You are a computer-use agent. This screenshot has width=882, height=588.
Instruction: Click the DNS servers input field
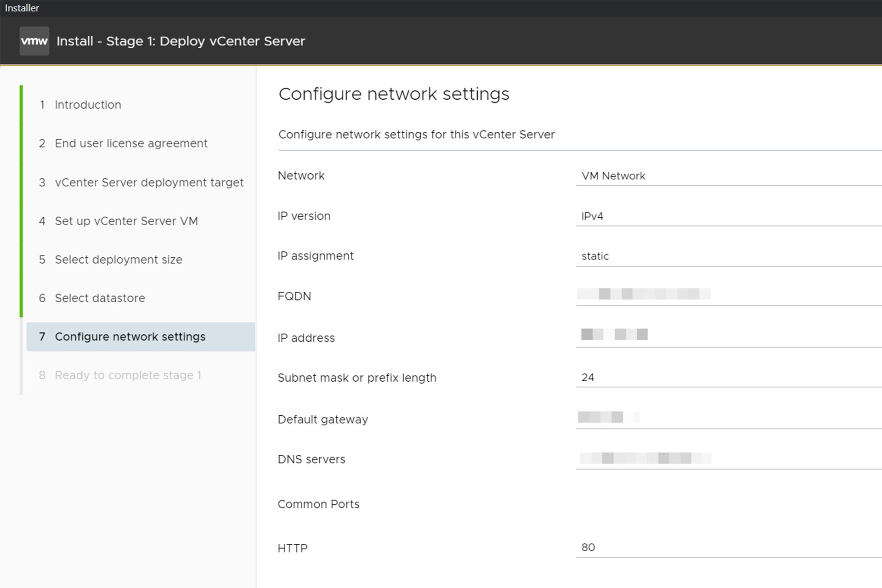[x=729, y=458]
